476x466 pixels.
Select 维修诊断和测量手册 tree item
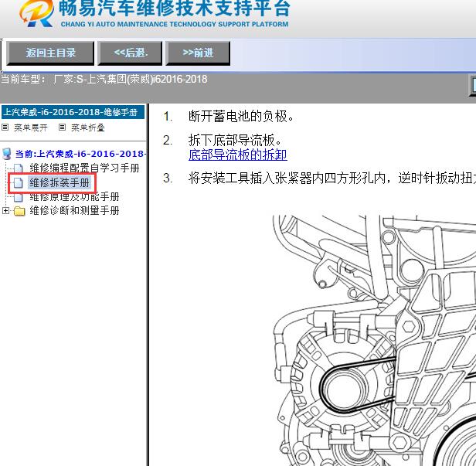pyautogui.click(x=74, y=210)
